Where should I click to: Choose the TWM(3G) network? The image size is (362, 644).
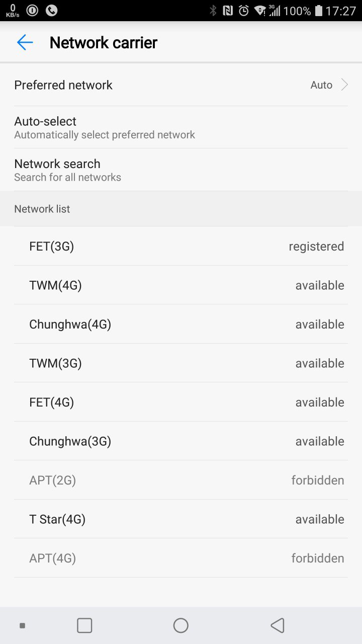(x=181, y=363)
